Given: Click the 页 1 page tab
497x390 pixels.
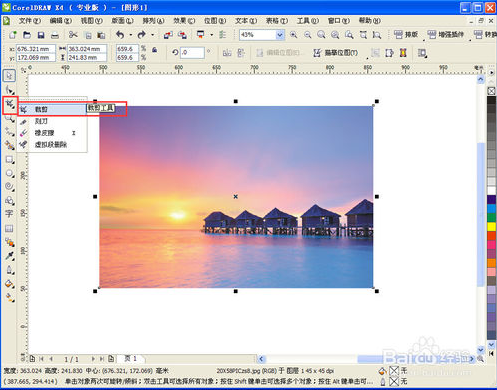Looking at the screenshot, I should [x=131, y=359].
